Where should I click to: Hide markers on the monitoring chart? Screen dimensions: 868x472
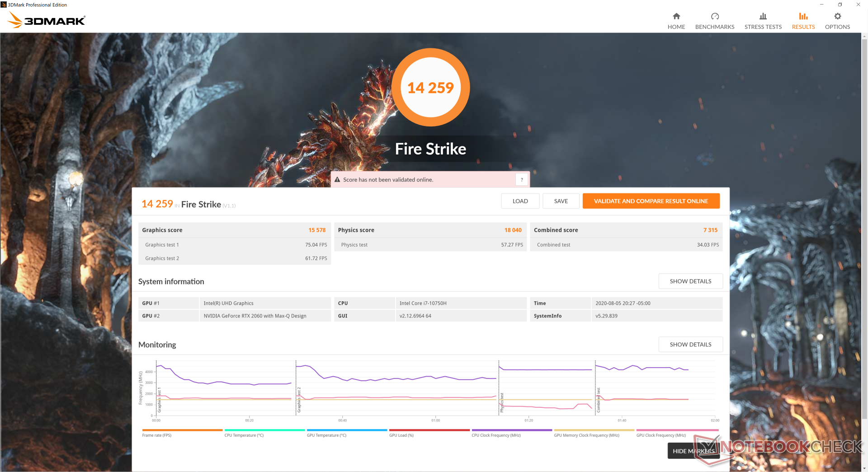[693, 451]
